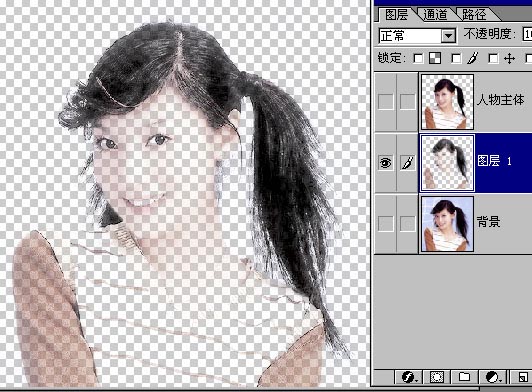Toggle link box of 人物主体 layer
The width and height of the screenshot is (532, 392).
click(x=407, y=101)
